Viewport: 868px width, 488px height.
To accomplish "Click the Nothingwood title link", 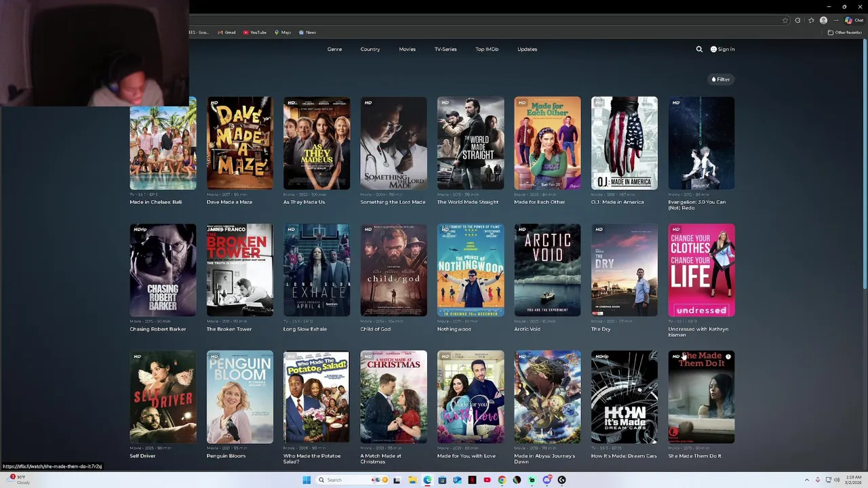I will [x=454, y=329].
